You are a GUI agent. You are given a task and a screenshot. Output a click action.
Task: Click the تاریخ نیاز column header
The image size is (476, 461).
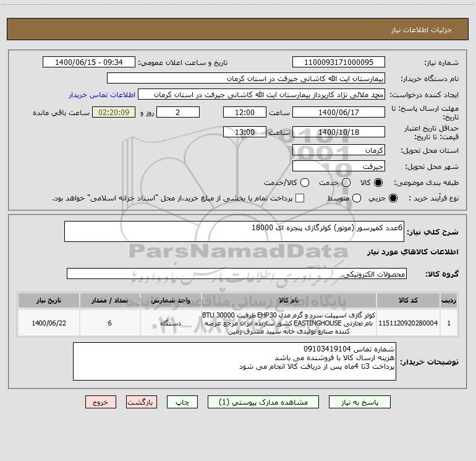49,300
